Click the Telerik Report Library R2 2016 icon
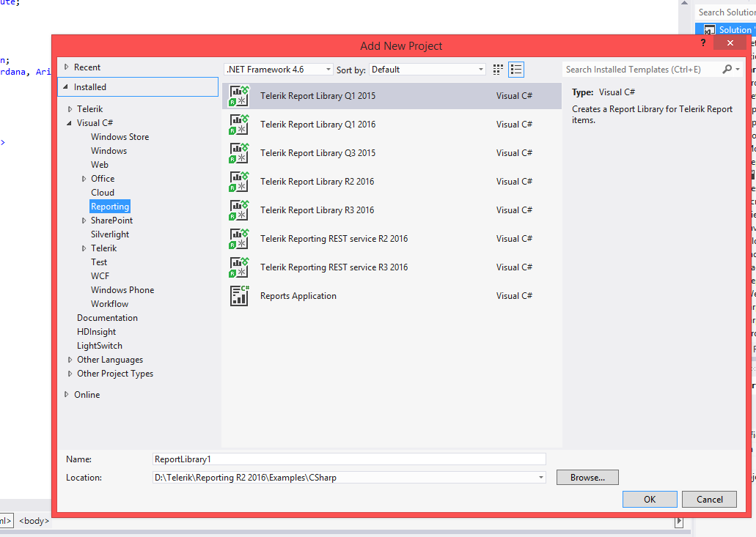The height and width of the screenshot is (537, 756). coord(239,182)
